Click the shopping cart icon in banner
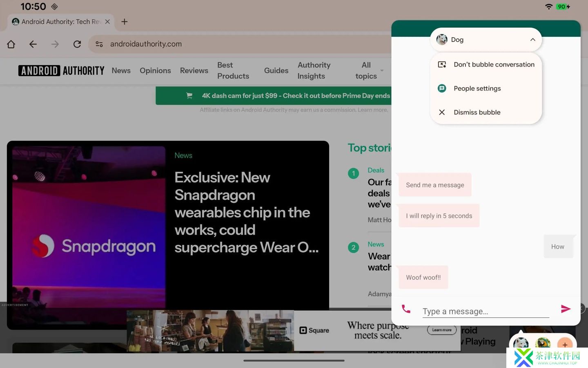 [x=189, y=96]
